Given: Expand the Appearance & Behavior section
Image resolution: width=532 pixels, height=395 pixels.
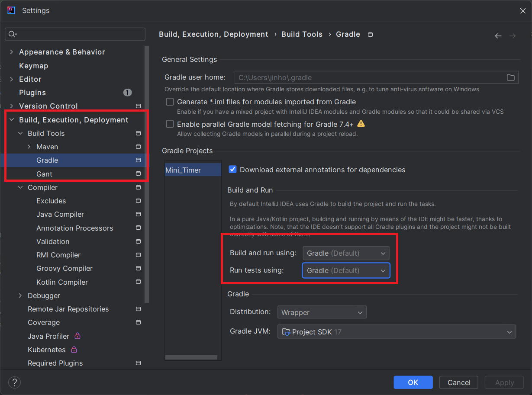Looking at the screenshot, I should tap(12, 52).
